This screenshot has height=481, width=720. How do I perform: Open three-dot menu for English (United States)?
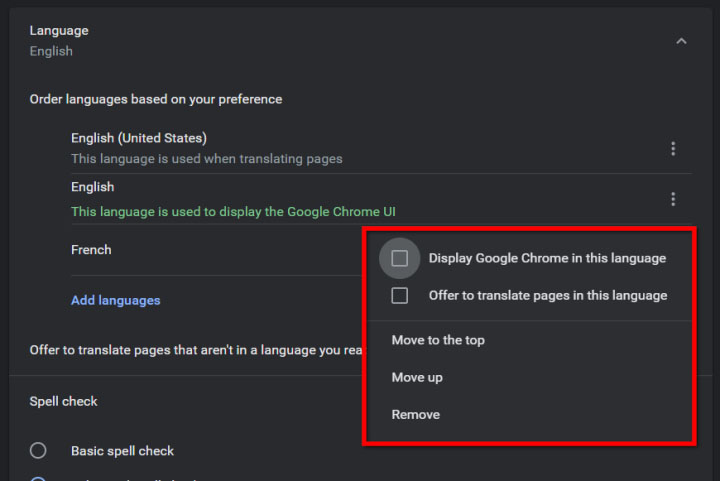673,149
